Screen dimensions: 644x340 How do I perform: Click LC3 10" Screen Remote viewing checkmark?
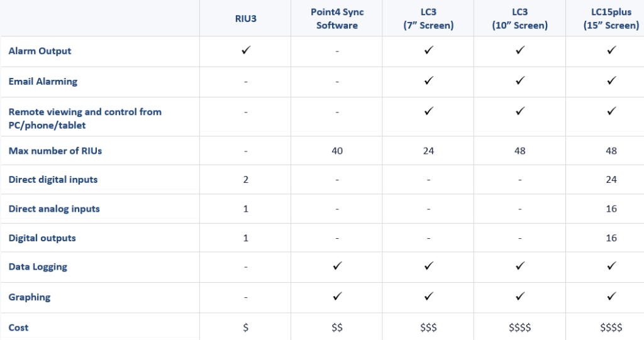coord(520,111)
